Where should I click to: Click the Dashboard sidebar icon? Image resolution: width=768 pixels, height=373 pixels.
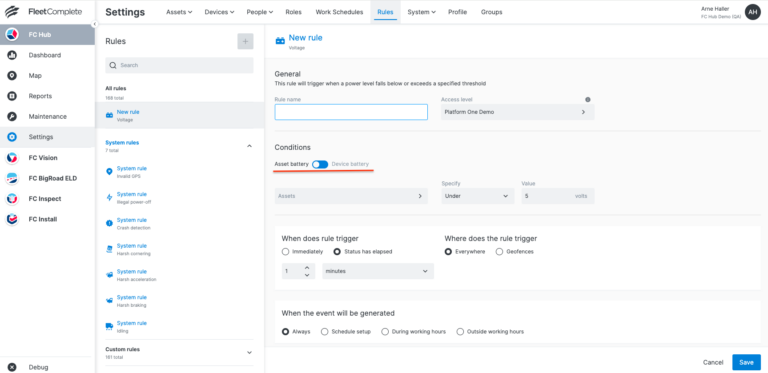coord(12,55)
